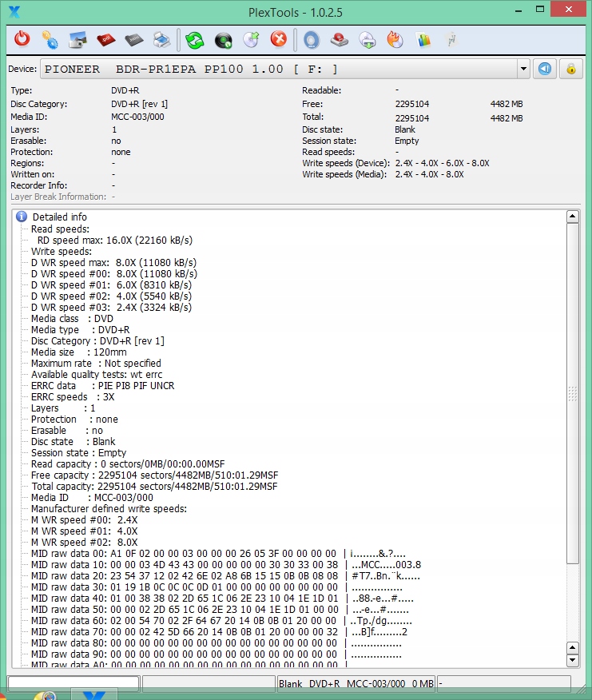Click the empty status bar field at bottom left
The image size is (592, 700).
(x=73, y=683)
